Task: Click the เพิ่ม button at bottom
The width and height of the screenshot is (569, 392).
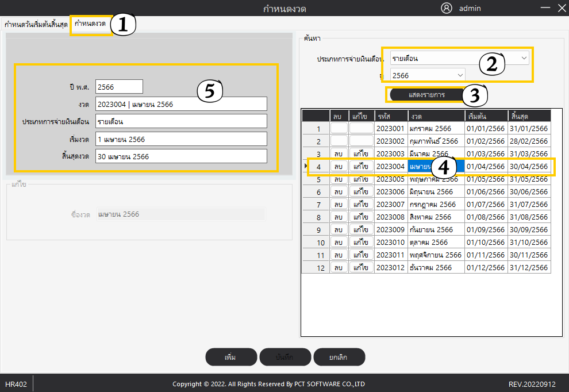Action: [x=230, y=357]
